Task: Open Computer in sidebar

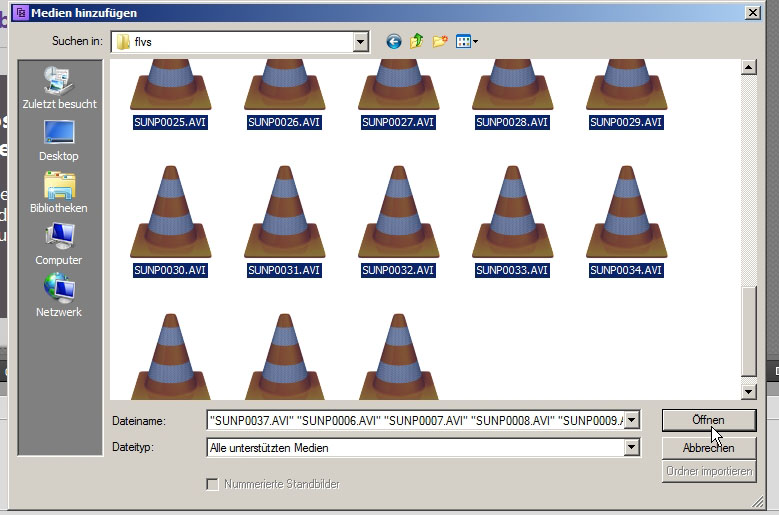Action: tap(59, 244)
